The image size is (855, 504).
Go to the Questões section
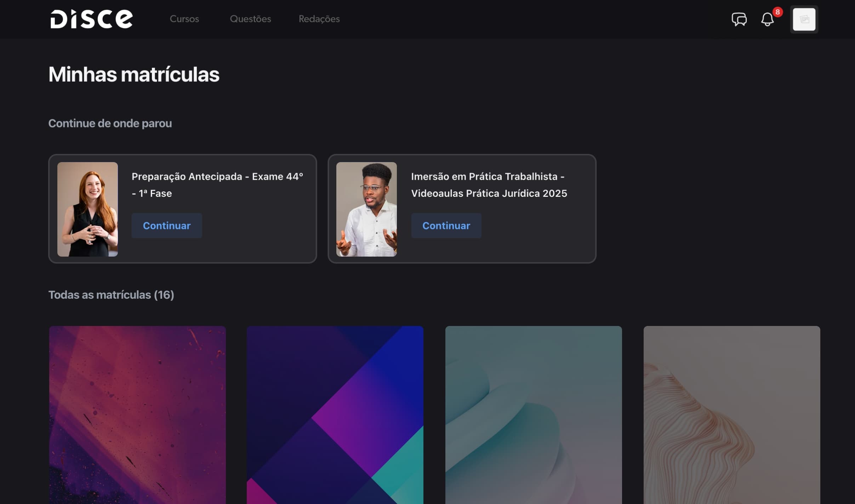[x=250, y=19]
